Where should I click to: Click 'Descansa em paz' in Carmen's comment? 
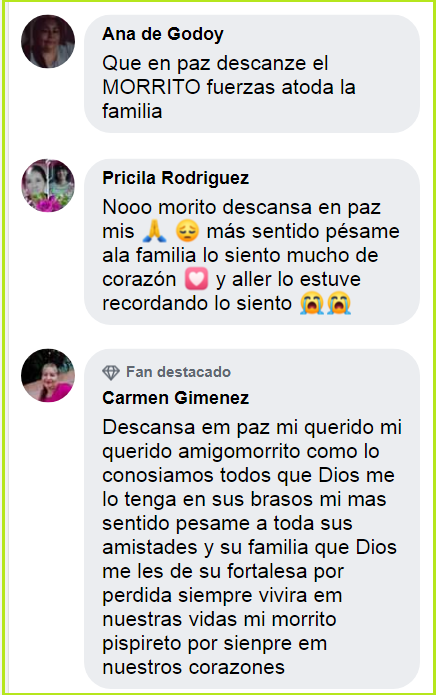coord(186,428)
